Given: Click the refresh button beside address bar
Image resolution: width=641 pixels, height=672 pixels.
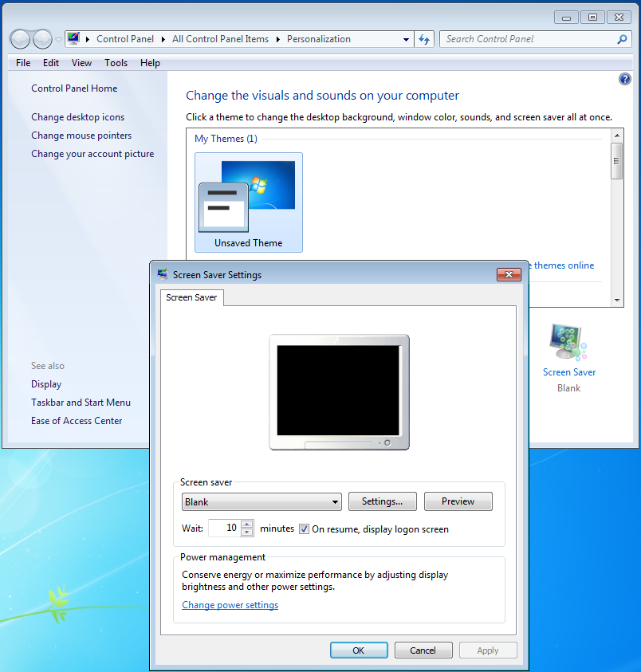Looking at the screenshot, I should click(424, 39).
